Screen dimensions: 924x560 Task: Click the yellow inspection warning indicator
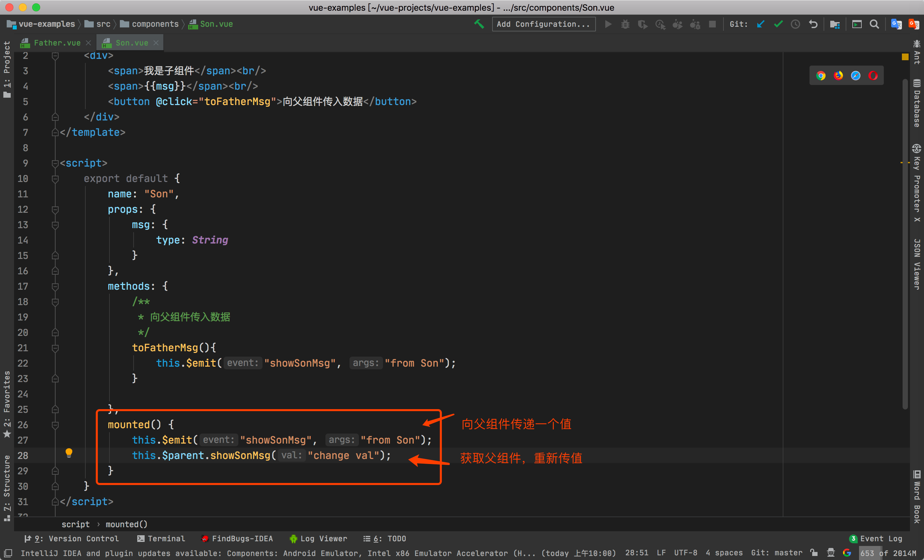point(905,57)
